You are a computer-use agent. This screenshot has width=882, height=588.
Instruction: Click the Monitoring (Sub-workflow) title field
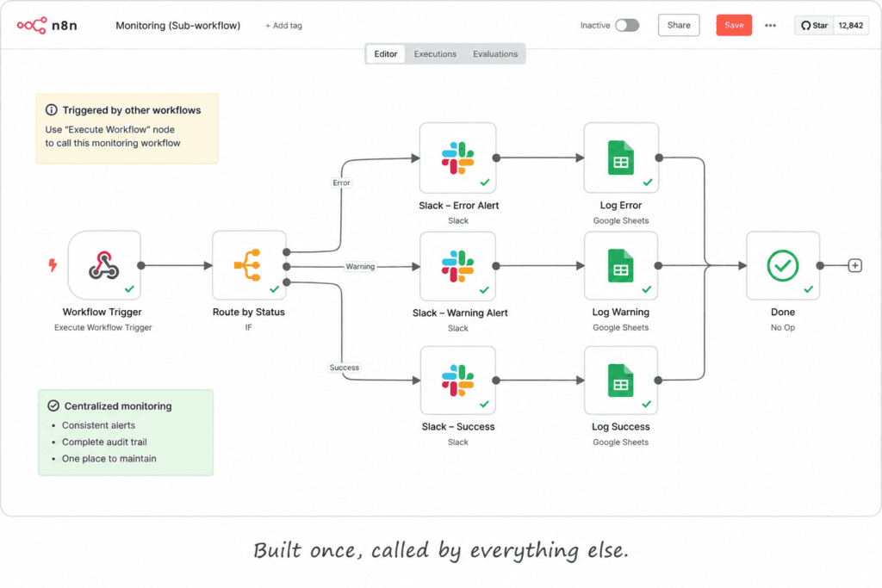click(x=177, y=26)
